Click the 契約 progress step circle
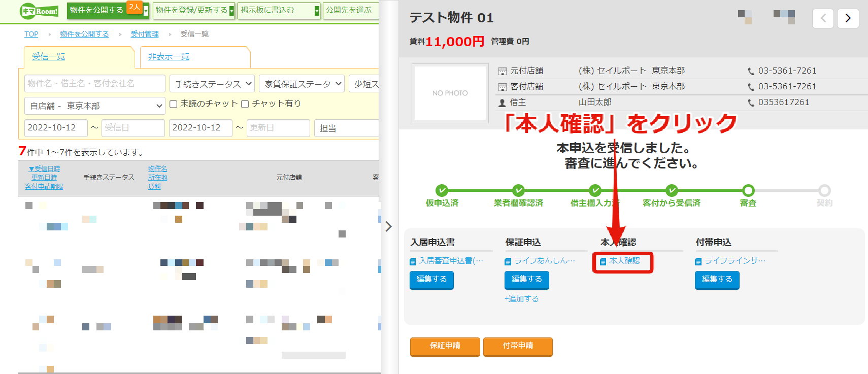 [x=824, y=190]
